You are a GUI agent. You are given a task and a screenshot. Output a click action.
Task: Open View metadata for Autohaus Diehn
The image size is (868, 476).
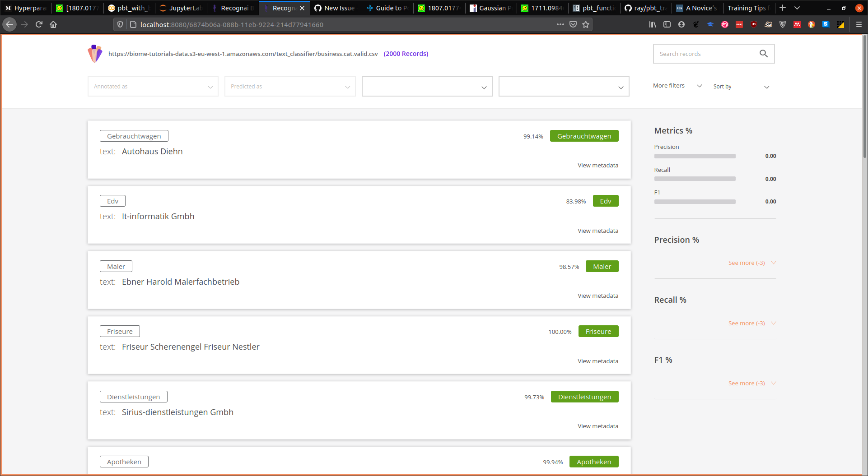[598, 165]
